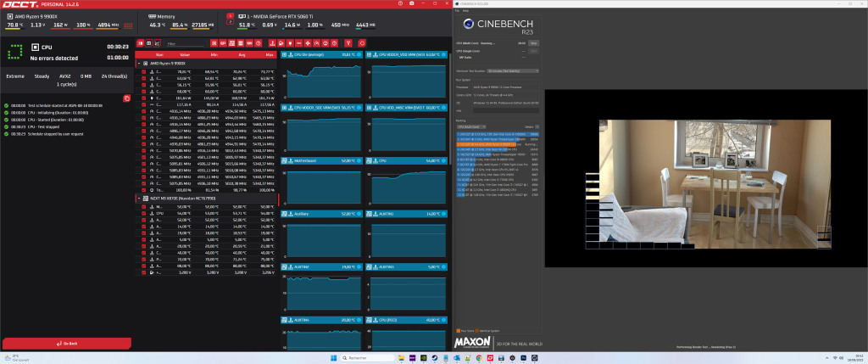This screenshot has width=868, height=364.
Task: Open the Help menu in Cinebench
Action: pos(466,10)
